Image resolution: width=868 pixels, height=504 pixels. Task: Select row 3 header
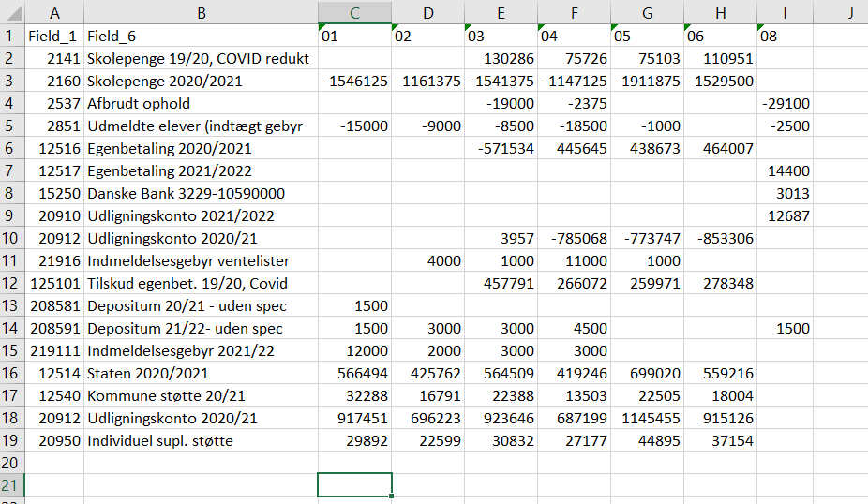12,81
